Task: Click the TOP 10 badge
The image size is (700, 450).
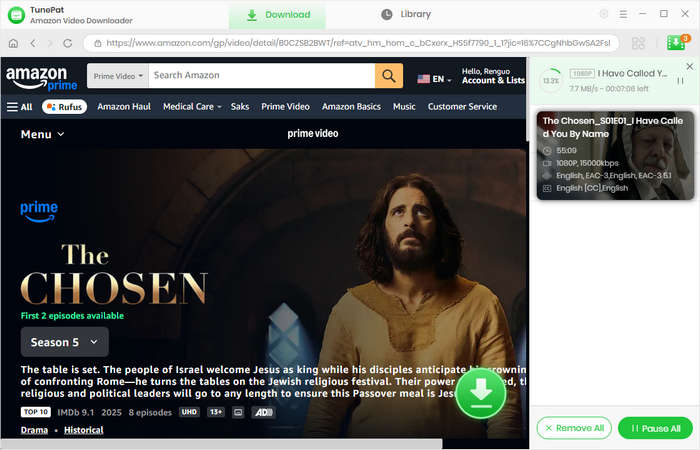Action: click(x=36, y=412)
